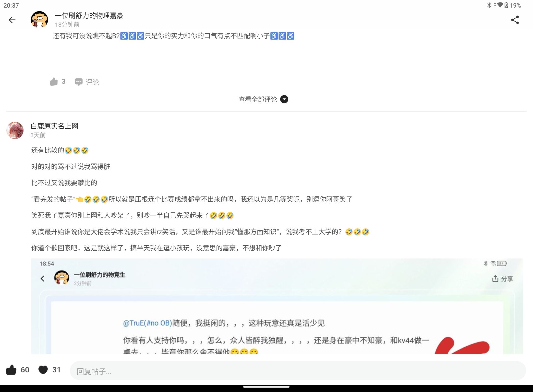
Task: Focus the 回复帖子... reply field
Action: [x=298, y=371]
